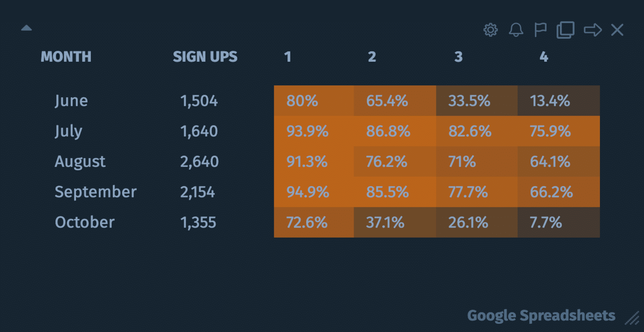The width and height of the screenshot is (644, 332).
Task: Click the notification bell icon
Action: [x=516, y=30]
